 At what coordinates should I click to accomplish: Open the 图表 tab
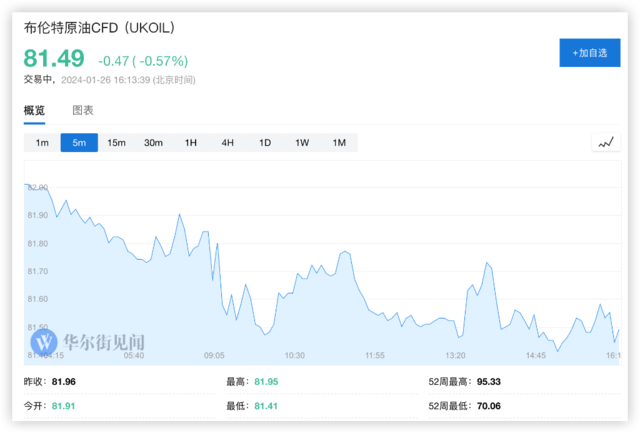(x=83, y=111)
